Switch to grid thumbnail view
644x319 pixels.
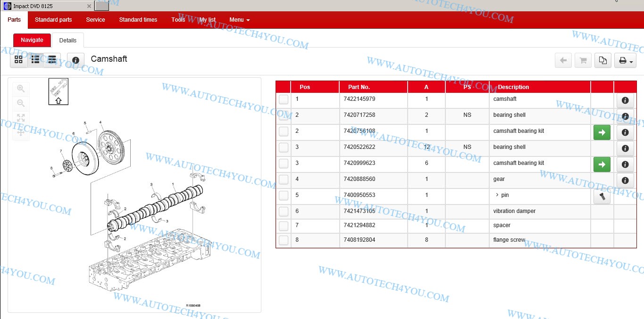[18, 59]
